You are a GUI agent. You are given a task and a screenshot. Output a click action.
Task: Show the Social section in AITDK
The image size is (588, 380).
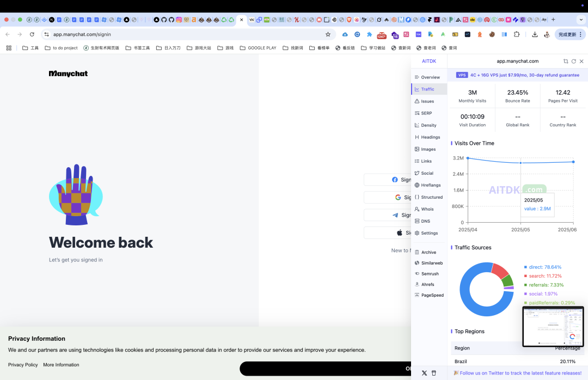point(424,173)
